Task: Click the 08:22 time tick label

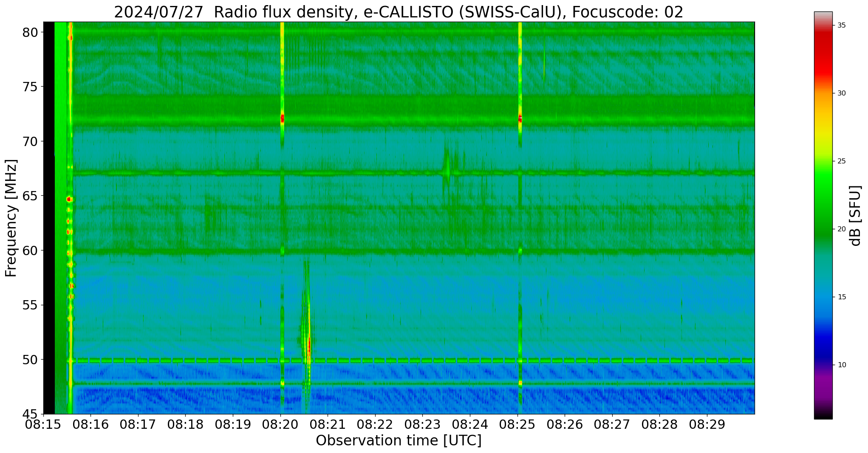Action: [x=375, y=424]
